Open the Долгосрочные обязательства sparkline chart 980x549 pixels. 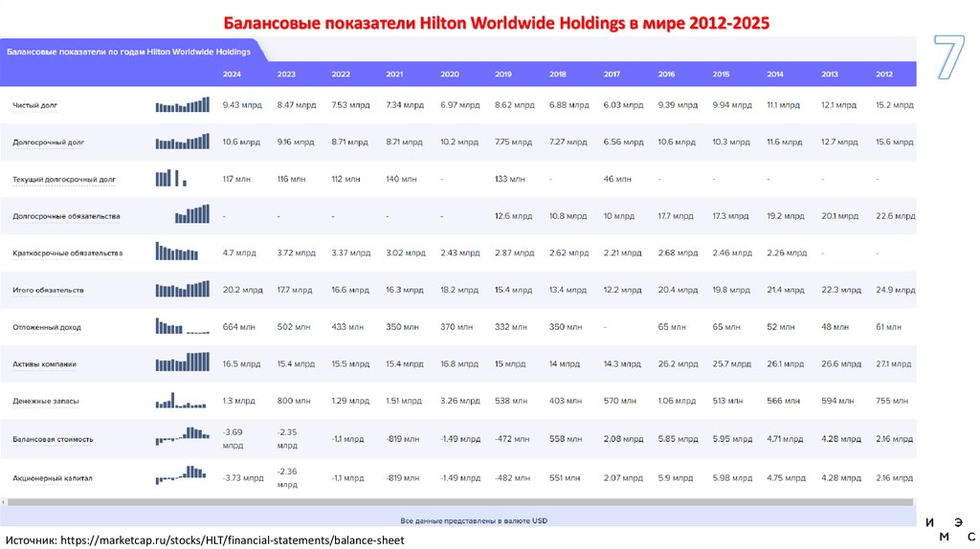[192, 214]
